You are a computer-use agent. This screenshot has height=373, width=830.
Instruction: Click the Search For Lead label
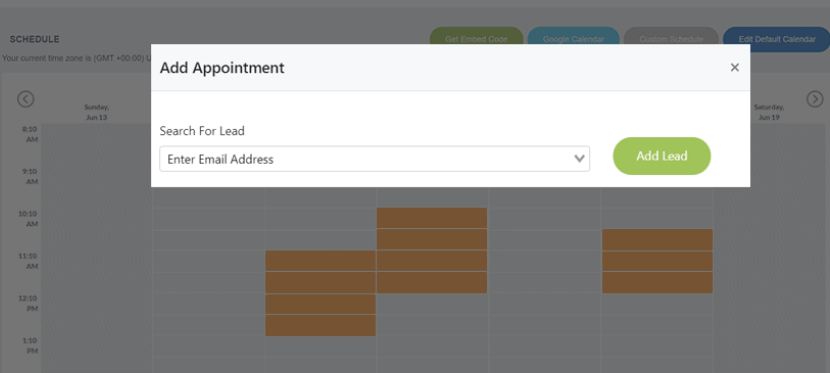(x=202, y=131)
